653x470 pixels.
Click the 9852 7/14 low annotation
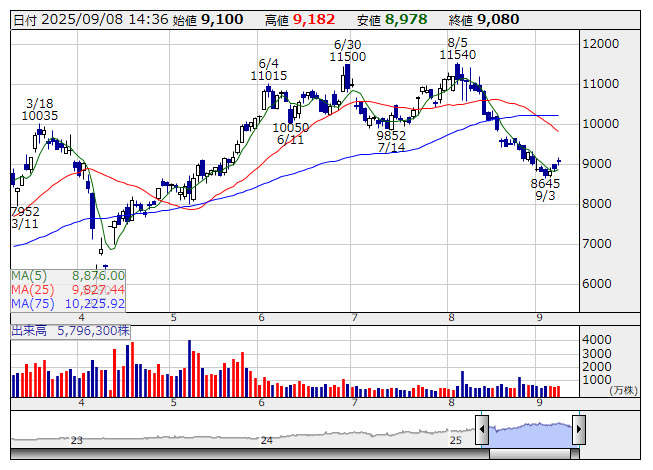click(391, 142)
